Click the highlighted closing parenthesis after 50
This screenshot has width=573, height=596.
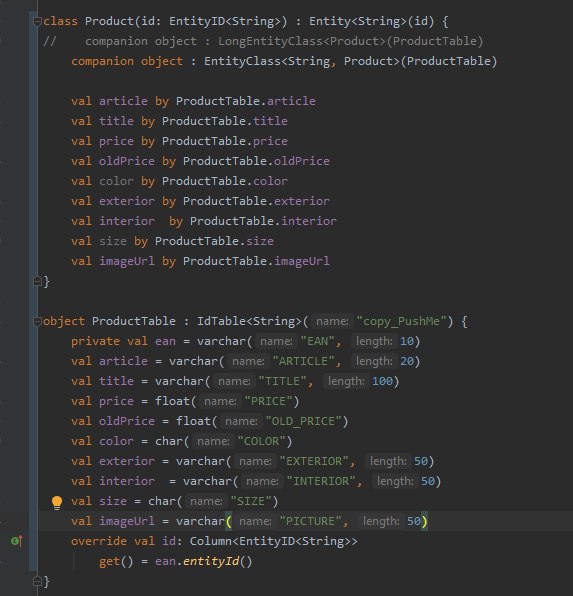click(424, 522)
